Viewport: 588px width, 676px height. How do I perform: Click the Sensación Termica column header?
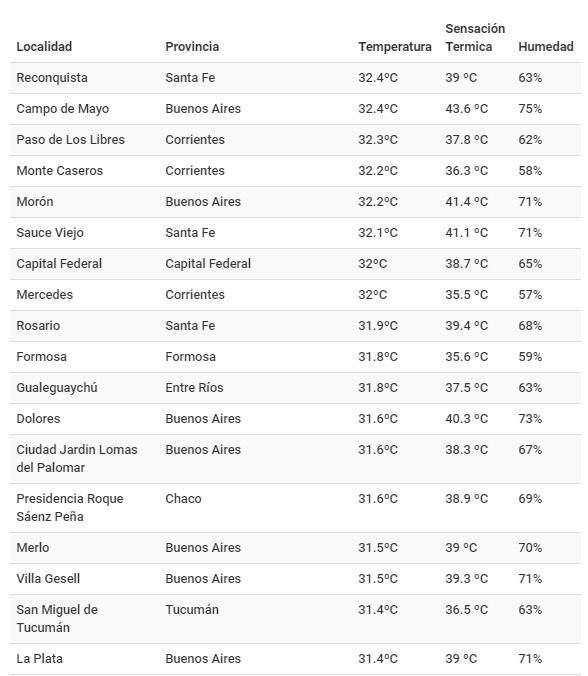coord(475,38)
